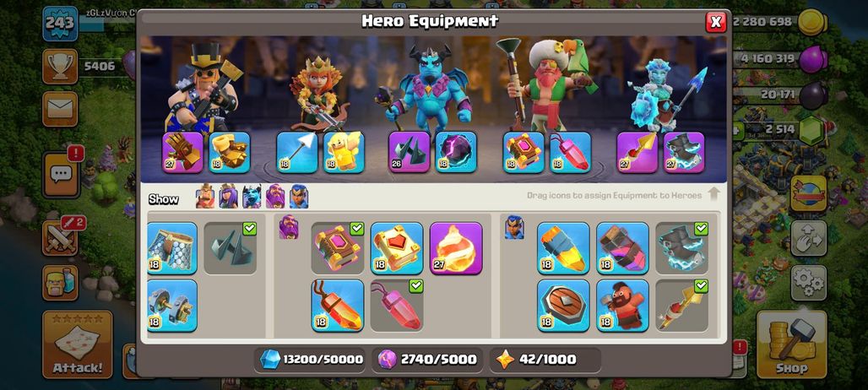This screenshot has width=868, height=390.
Task: Select the Hog Rider Puppet equipment
Action: coord(622,306)
